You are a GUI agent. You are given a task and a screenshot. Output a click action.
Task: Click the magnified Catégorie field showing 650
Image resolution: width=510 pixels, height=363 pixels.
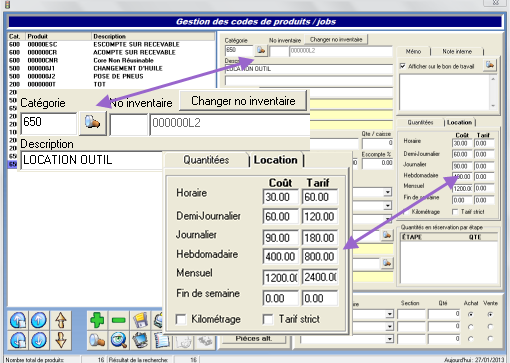[49, 123]
